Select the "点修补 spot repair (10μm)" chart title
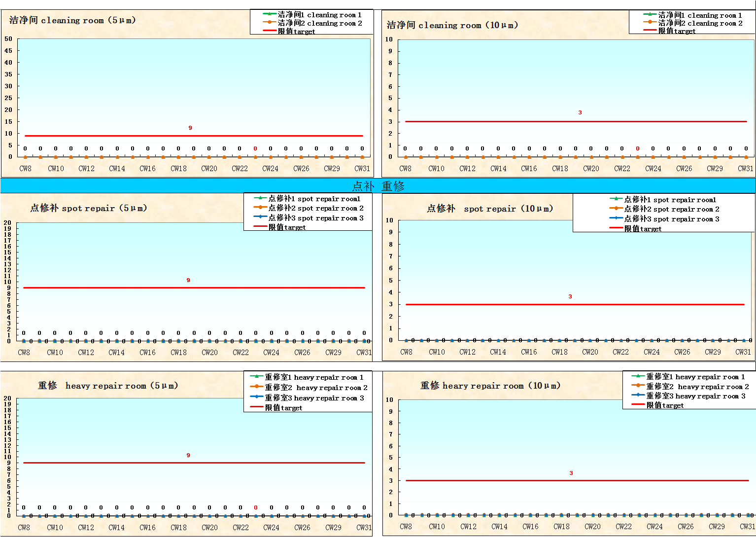The image size is (756, 540). point(490,209)
